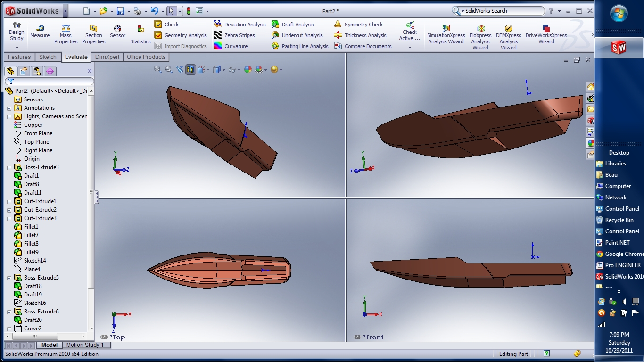Open the Select tool dropdown arrow
644x362 pixels.
tap(180, 11)
